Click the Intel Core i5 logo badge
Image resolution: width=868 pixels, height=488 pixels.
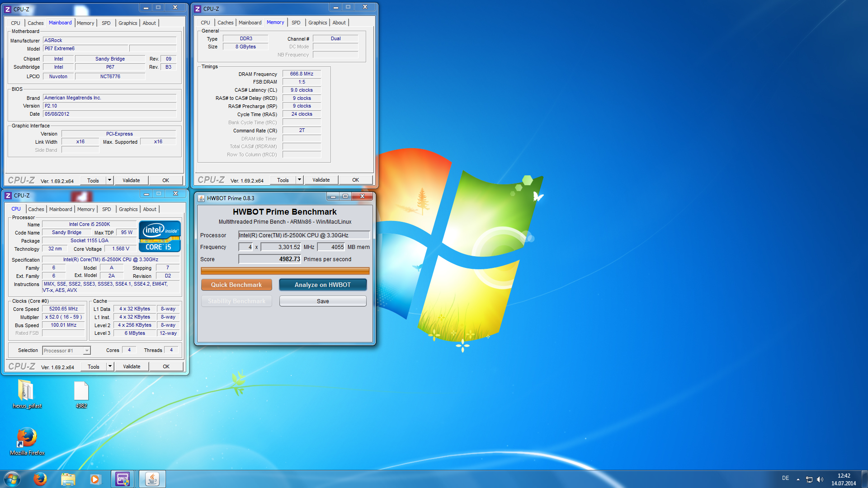pos(160,236)
